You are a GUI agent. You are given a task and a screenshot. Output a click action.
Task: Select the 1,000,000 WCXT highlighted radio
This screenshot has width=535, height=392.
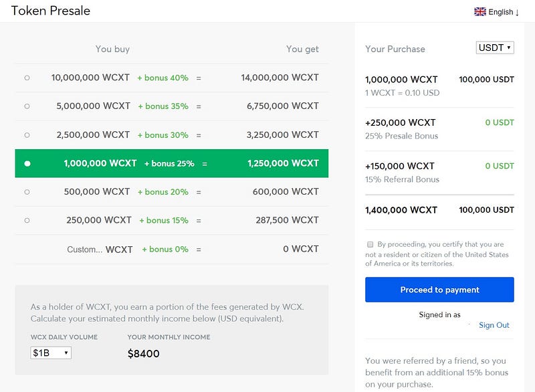[x=27, y=163]
